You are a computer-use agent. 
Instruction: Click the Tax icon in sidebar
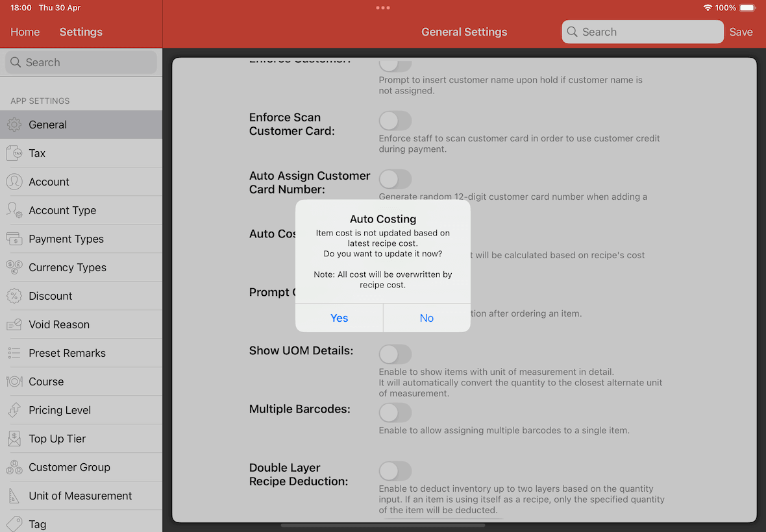tap(14, 153)
